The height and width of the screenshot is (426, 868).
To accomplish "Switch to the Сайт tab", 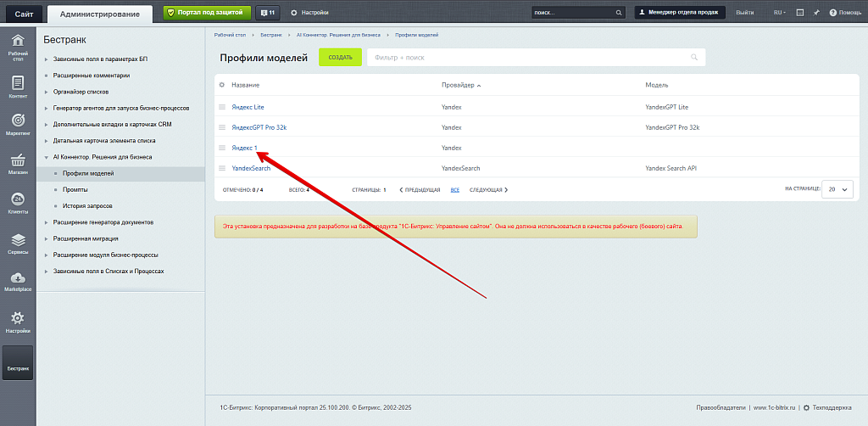I will [x=23, y=13].
